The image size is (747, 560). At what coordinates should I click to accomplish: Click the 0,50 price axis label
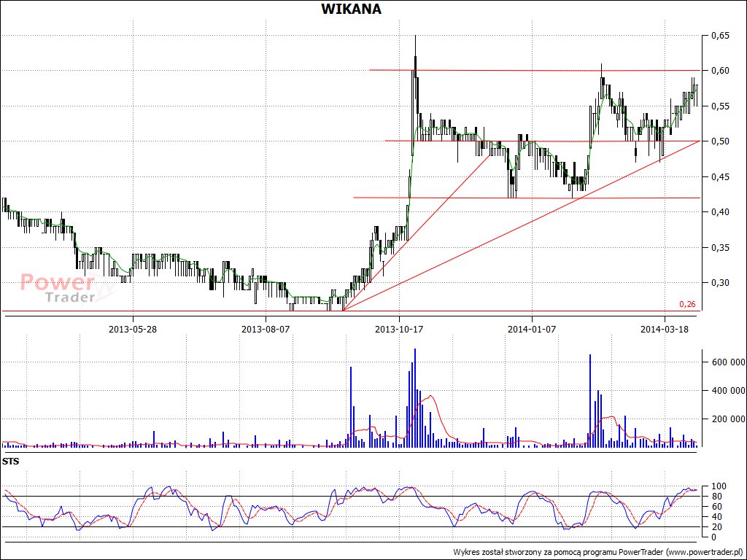tap(720, 141)
